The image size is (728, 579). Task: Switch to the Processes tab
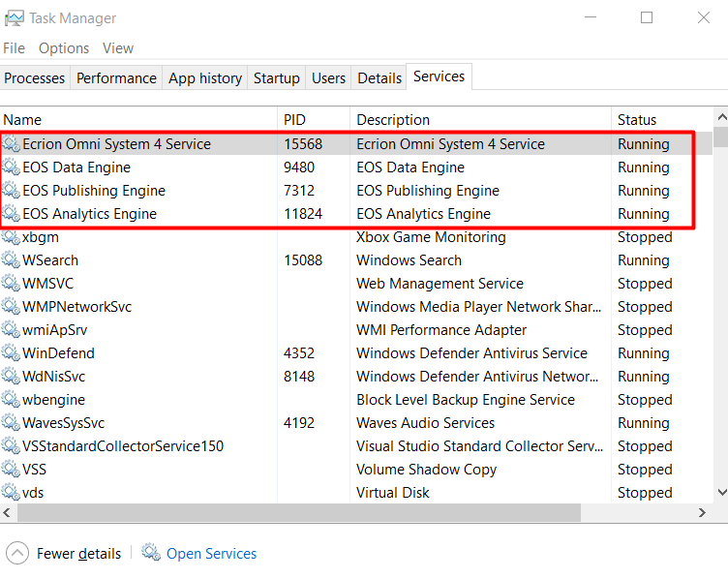pyautogui.click(x=34, y=78)
